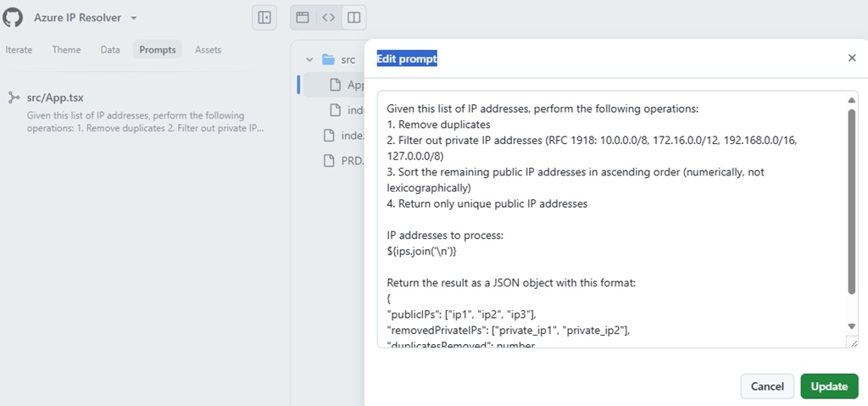
Task: Click the branch icon beside src/App.tsx
Action: tap(14, 97)
